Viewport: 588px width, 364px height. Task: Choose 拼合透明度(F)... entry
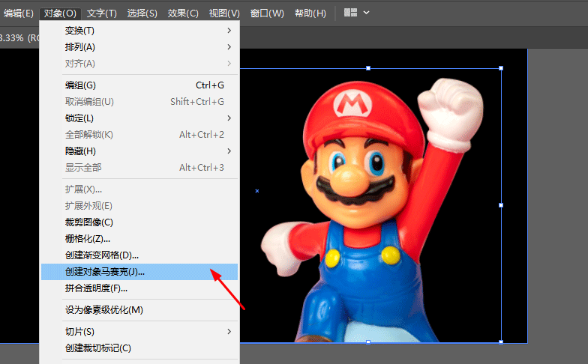(139, 288)
